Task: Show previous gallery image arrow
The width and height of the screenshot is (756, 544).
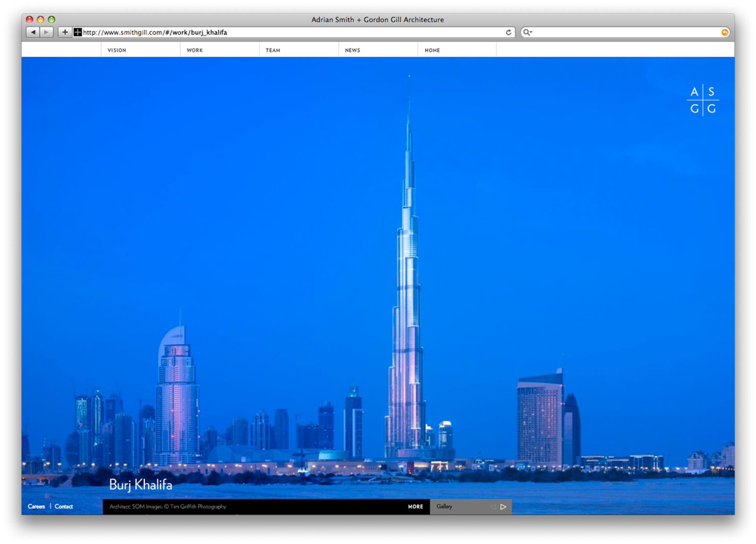Action: coord(493,507)
